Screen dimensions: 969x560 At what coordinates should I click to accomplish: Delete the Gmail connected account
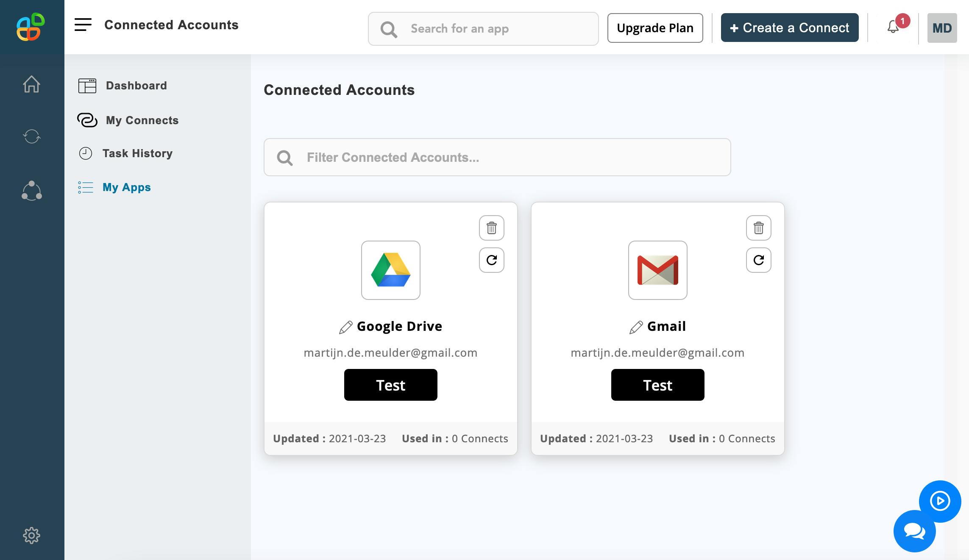pyautogui.click(x=758, y=228)
